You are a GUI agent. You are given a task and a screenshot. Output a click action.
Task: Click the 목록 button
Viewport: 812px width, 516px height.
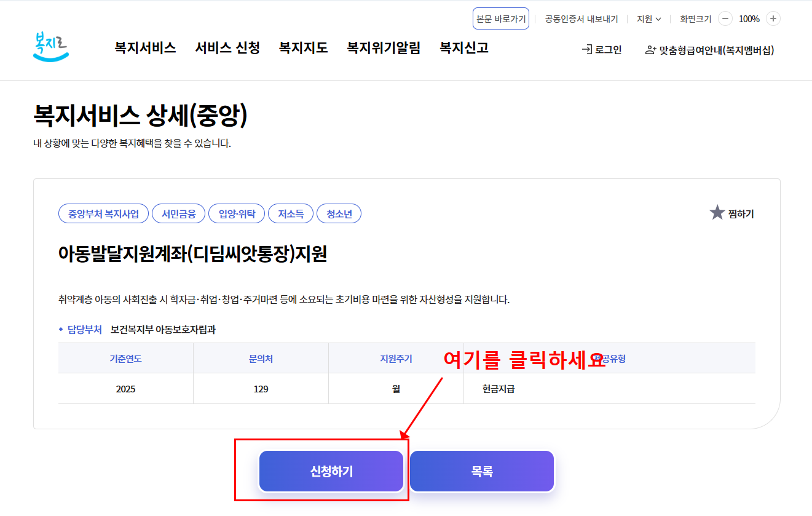coord(481,470)
